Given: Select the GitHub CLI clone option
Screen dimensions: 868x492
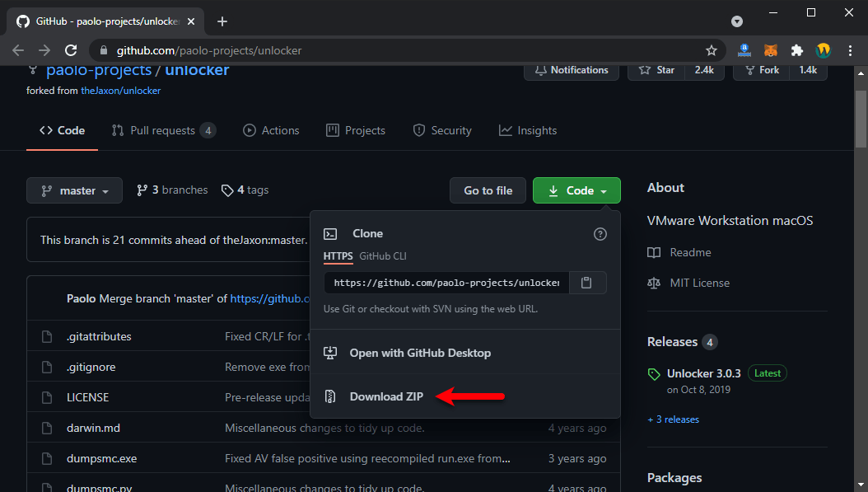Looking at the screenshot, I should [382, 256].
